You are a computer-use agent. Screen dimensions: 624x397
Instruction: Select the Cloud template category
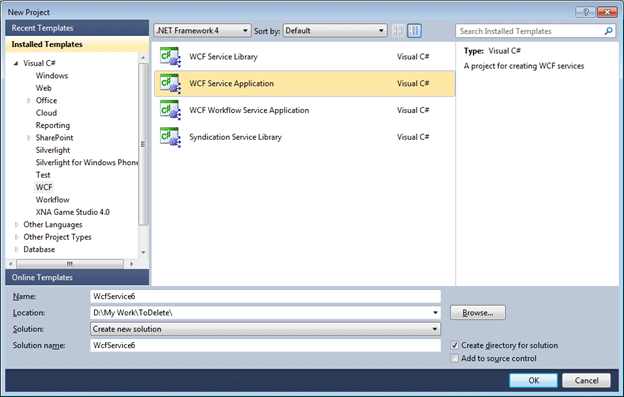click(46, 113)
